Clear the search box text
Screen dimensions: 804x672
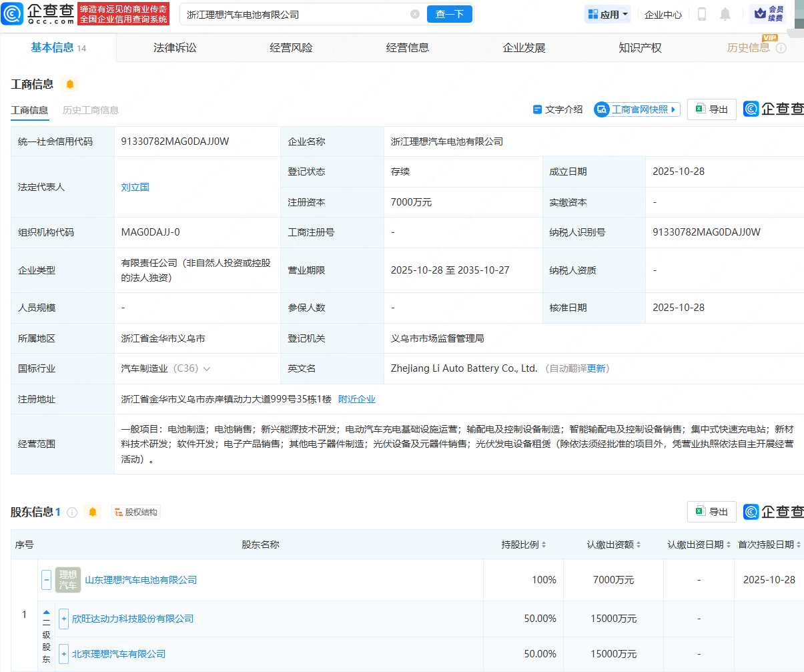(415, 14)
